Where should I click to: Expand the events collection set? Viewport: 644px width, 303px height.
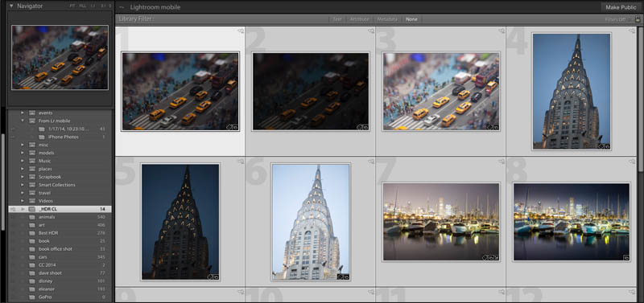click(x=23, y=113)
